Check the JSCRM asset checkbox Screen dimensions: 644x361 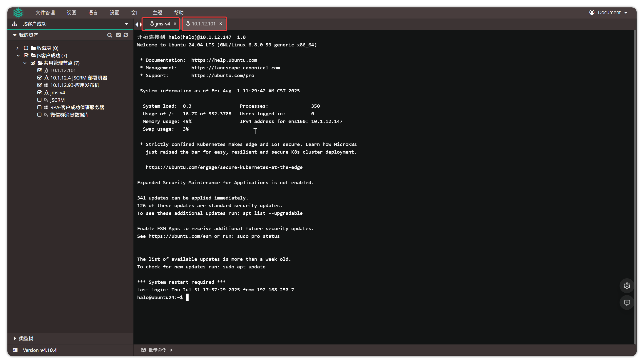(39, 100)
